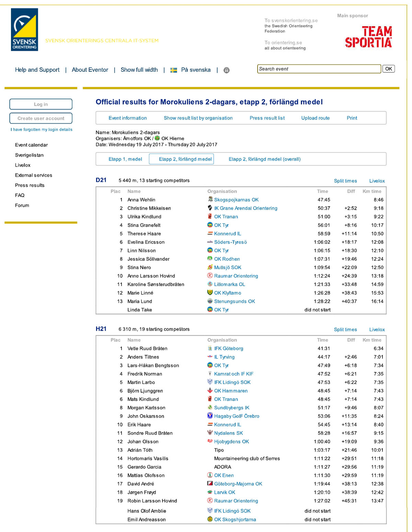Click the Stenungsunds OK club icon
This screenshot has width=412, height=532.
pos(210,301)
